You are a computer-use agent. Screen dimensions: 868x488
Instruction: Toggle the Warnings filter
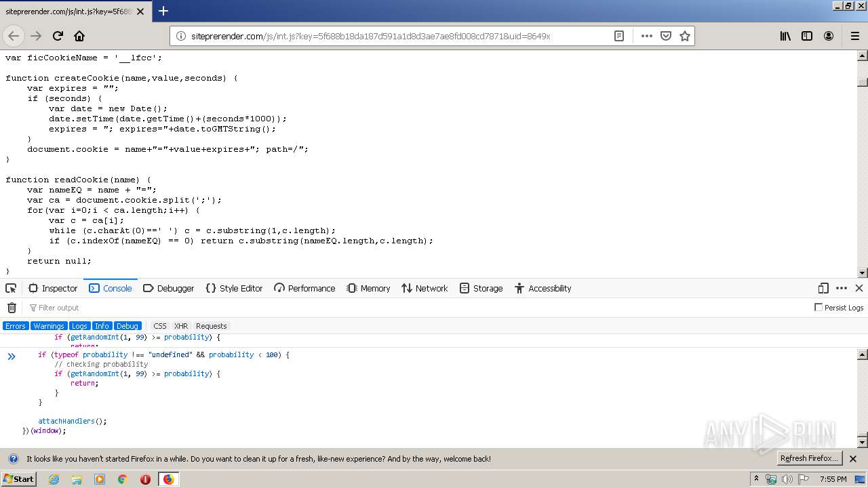(49, 326)
